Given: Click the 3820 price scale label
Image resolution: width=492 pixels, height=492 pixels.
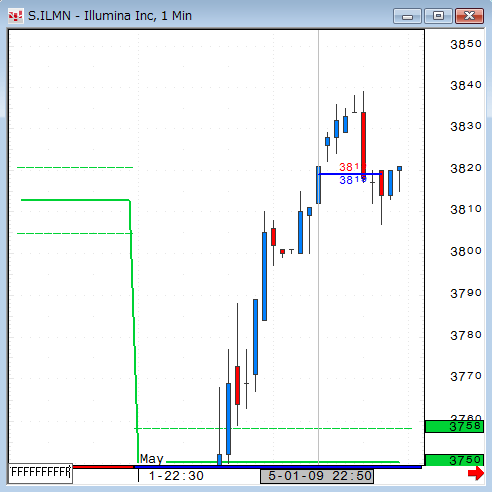Looking at the screenshot, I should click(x=466, y=168).
